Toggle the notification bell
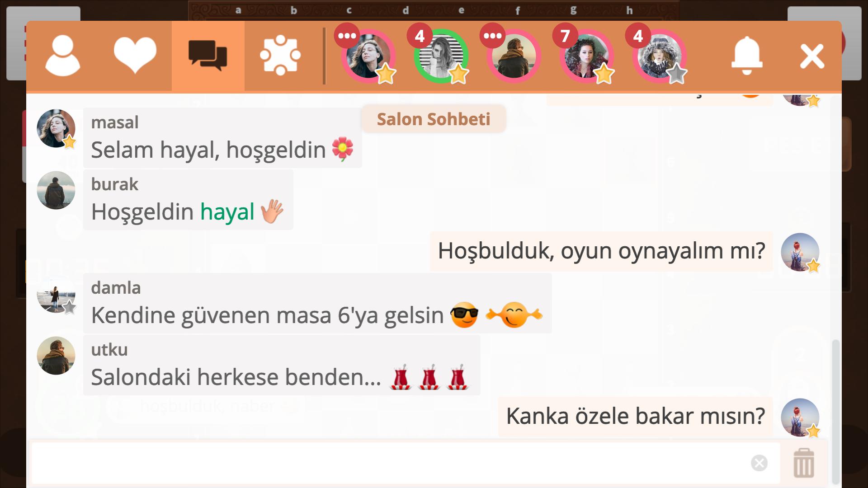This screenshot has height=488, width=868. click(x=747, y=56)
